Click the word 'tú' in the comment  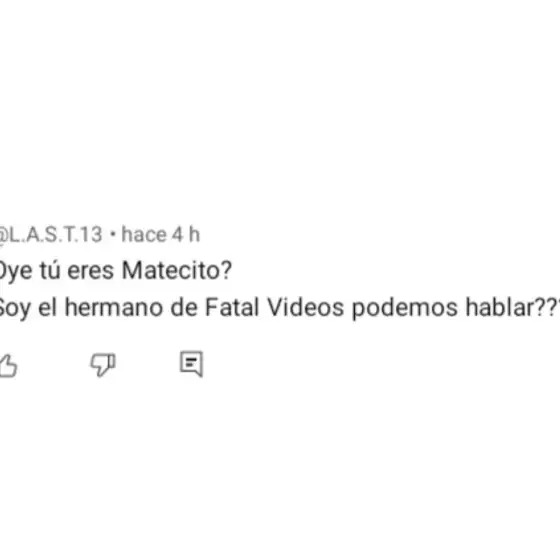(50, 270)
